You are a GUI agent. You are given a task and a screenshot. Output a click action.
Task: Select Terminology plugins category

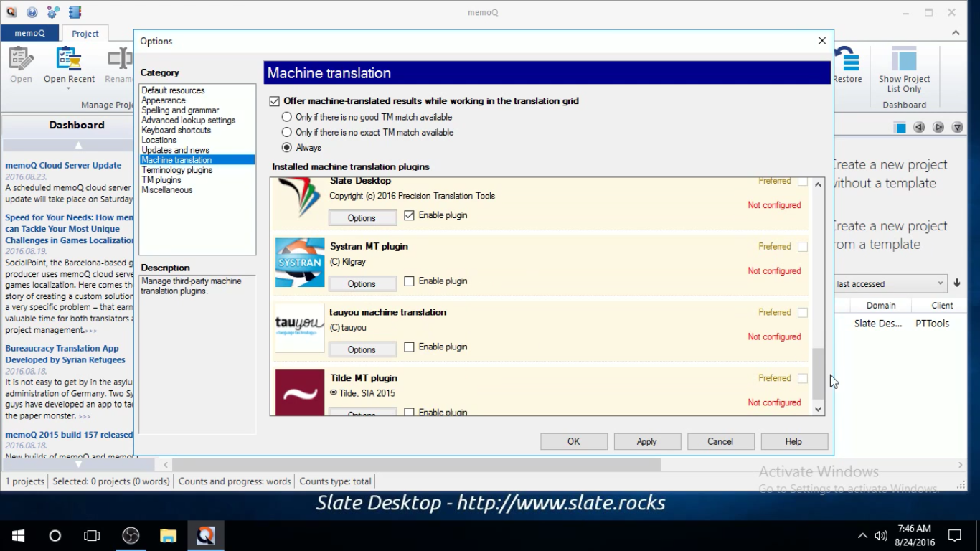177,170
